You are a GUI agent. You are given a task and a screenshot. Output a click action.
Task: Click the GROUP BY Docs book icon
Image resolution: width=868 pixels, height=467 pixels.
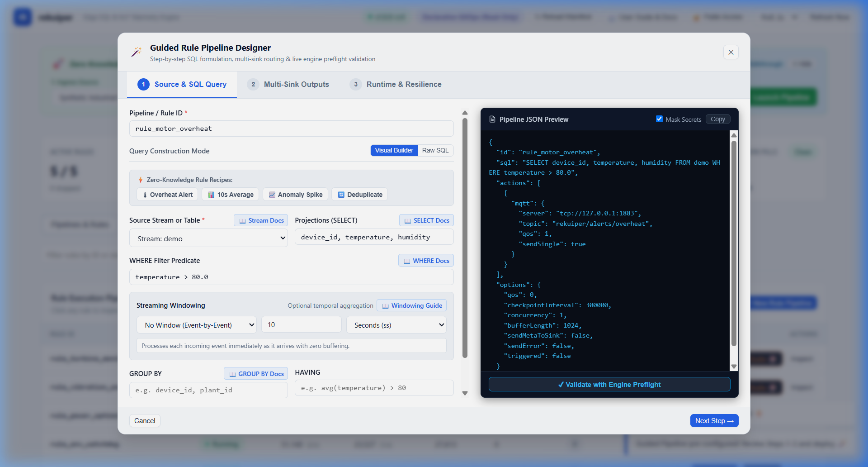coord(232,374)
